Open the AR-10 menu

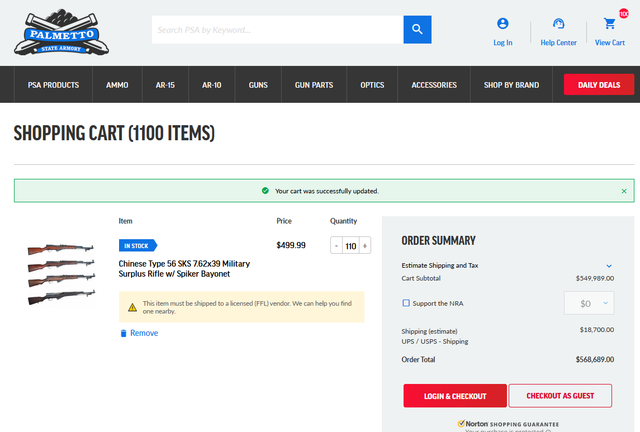tap(211, 85)
